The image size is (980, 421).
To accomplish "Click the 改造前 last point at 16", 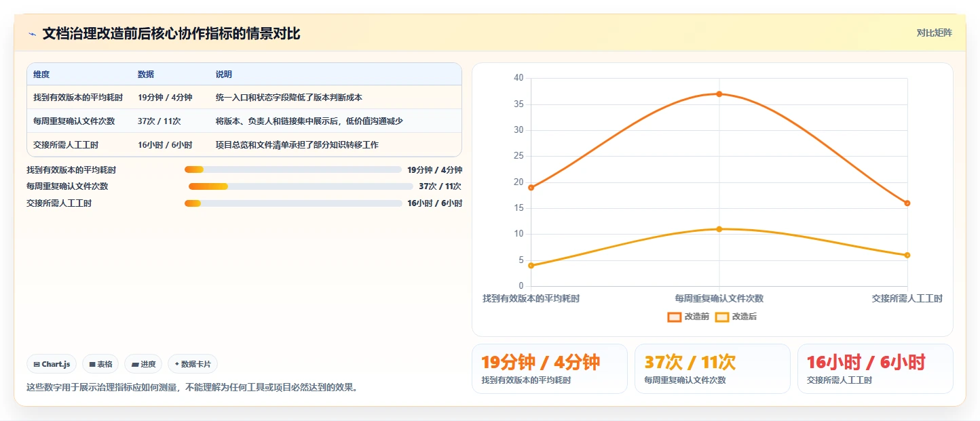I will [907, 203].
